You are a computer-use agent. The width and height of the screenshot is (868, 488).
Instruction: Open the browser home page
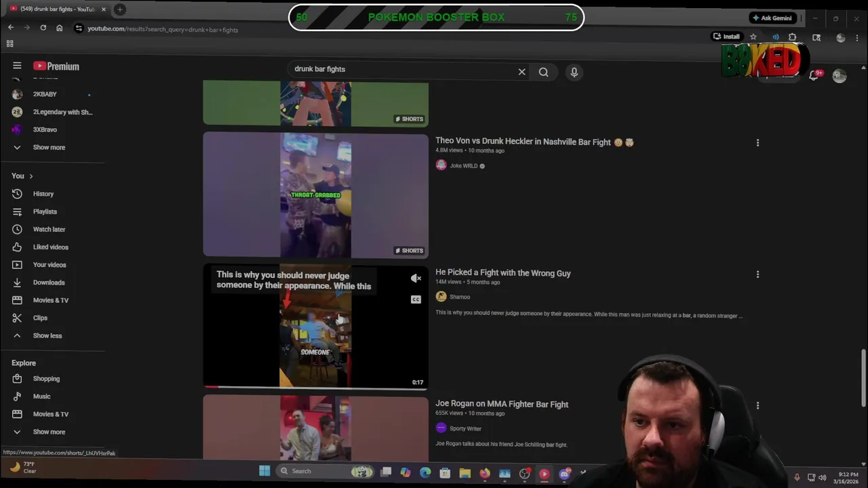[x=60, y=28]
